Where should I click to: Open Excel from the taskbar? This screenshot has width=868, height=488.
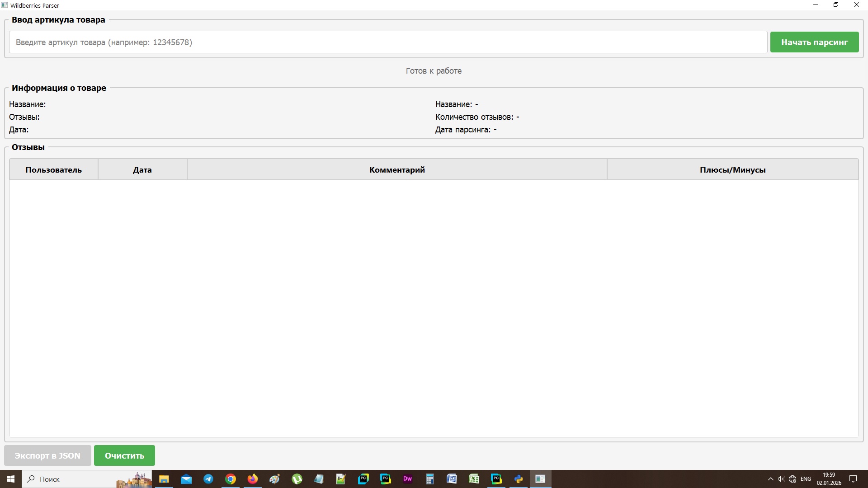474,479
